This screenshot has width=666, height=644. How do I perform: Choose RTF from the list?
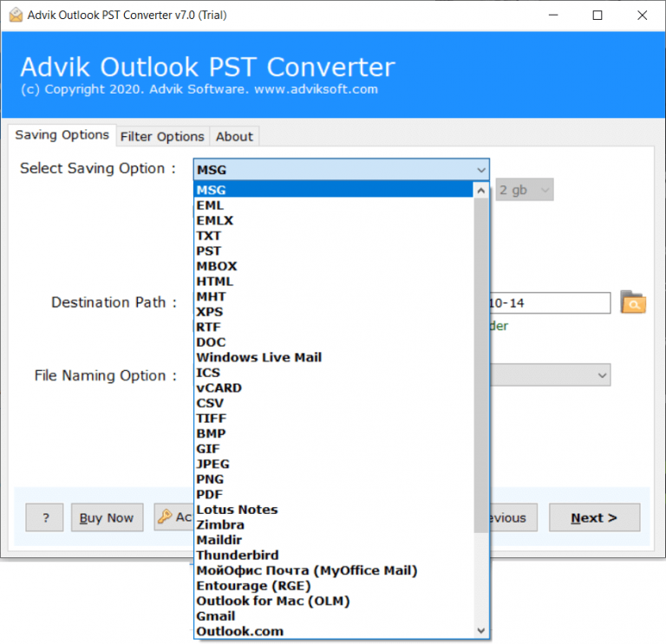334,327
